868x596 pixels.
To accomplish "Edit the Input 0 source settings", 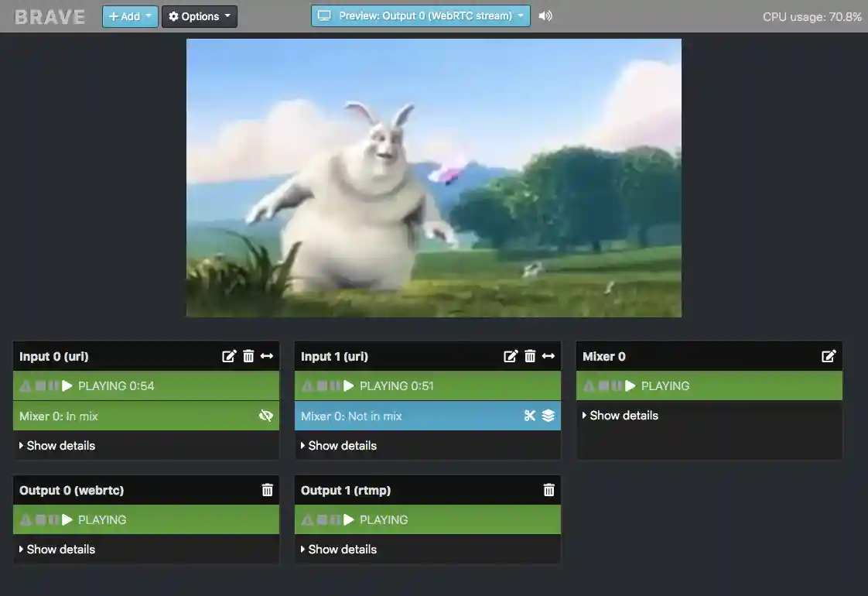I will click(x=229, y=356).
